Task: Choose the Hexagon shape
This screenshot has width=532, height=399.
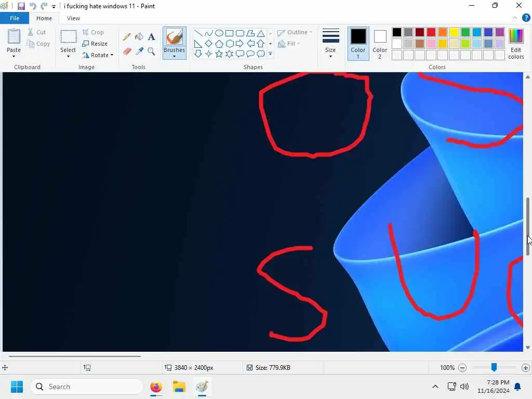Action: click(229, 44)
